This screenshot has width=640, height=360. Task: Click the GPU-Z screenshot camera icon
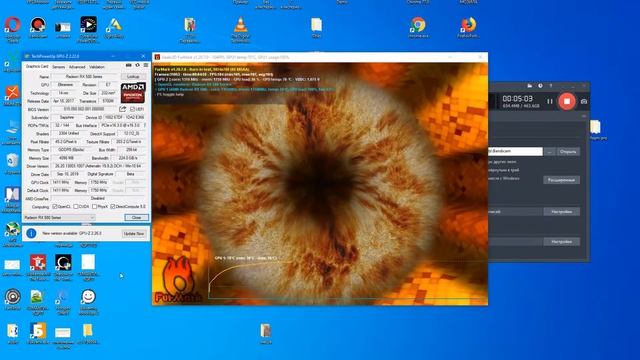point(129,65)
